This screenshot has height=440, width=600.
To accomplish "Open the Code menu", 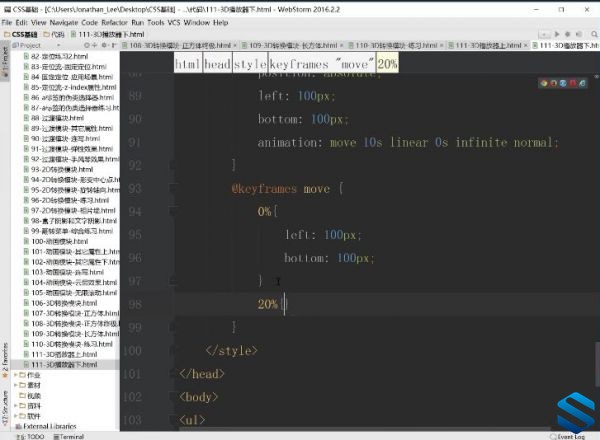I will (90, 23).
